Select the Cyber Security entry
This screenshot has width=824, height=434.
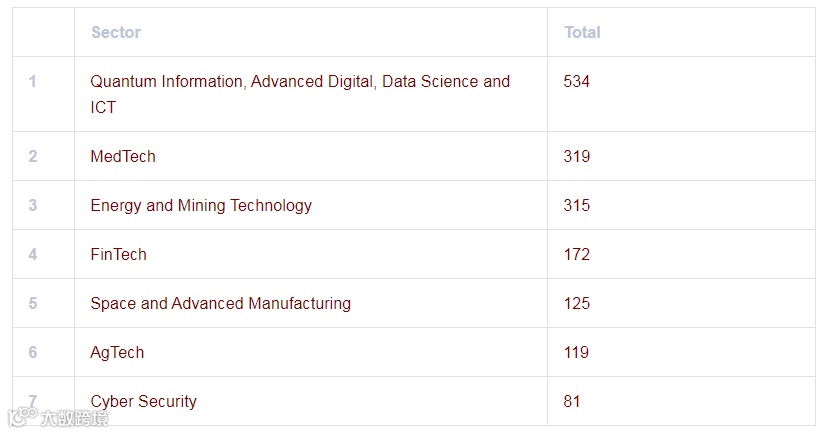pos(143,401)
